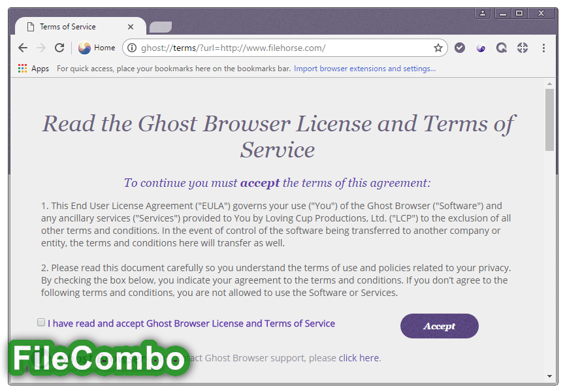This screenshot has height=392, width=565.
Task: Click the user profile icon in title bar
Action: coord(483,13)
